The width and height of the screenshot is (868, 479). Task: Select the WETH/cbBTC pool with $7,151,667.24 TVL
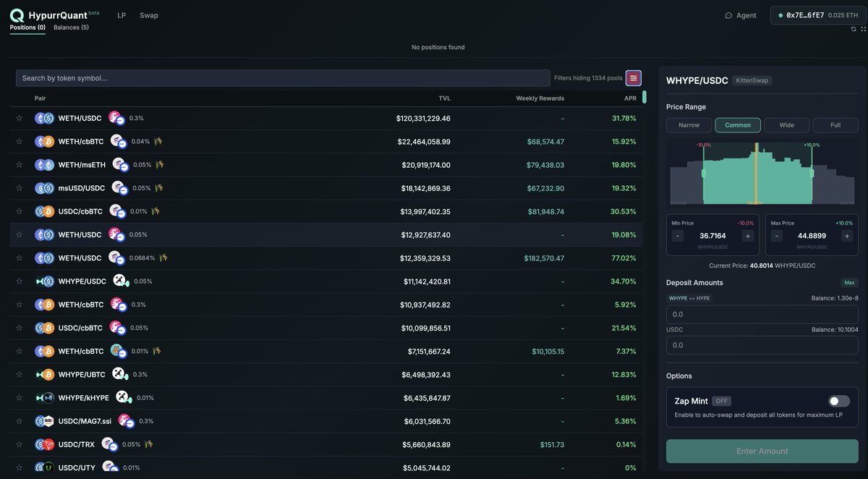[326, 352]
